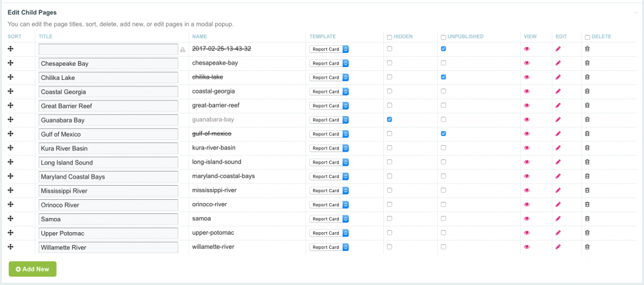
Task: Uncheck Hidden for Guanabara Bay
Action: coord(389,120)
